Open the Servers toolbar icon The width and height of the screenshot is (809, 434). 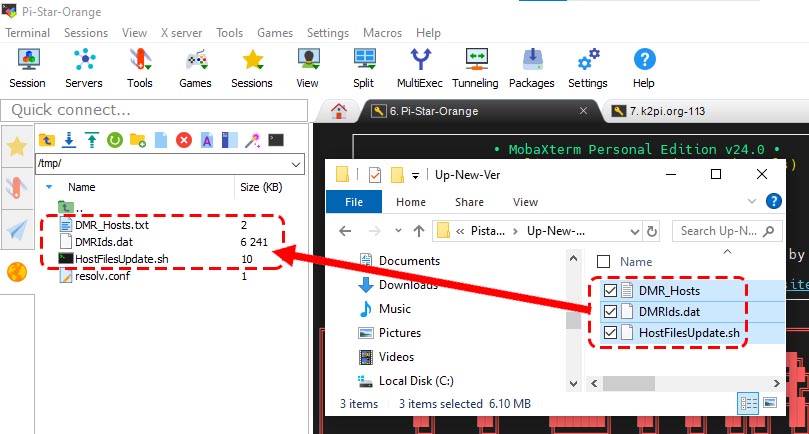(x=84, y=66)
